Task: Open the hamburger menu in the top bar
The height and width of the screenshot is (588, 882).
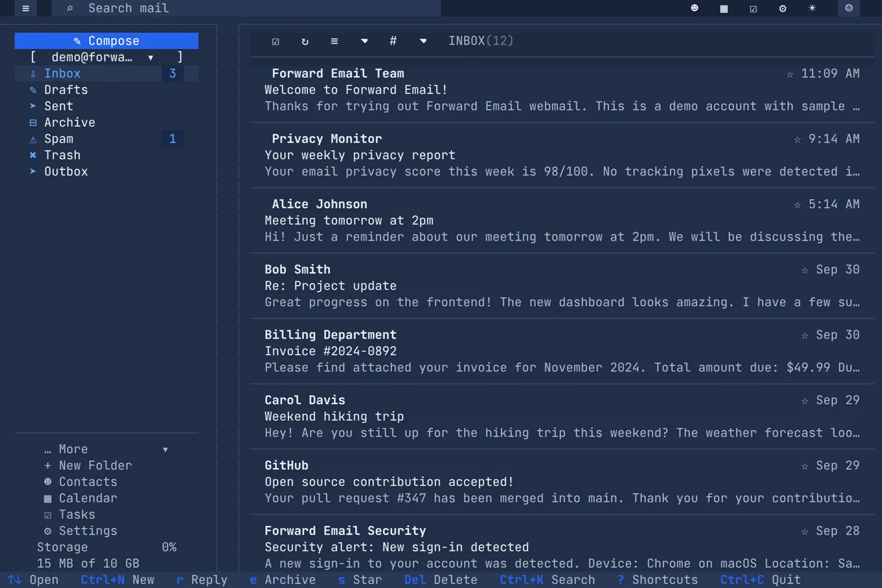Action: click(26, 9)
